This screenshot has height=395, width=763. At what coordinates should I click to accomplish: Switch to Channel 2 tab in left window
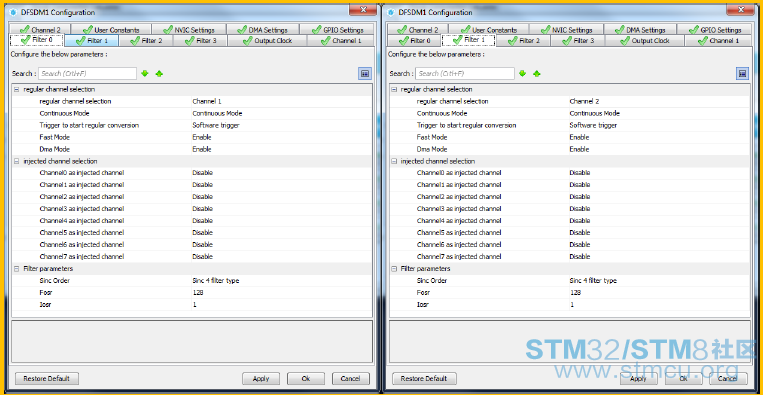point(40,30)
